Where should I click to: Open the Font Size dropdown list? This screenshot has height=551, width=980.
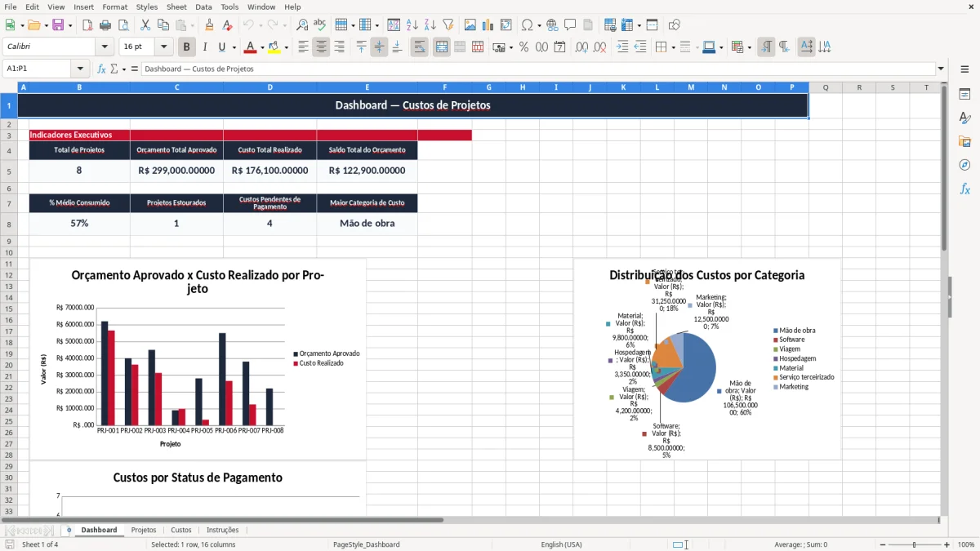coord(164,47)
